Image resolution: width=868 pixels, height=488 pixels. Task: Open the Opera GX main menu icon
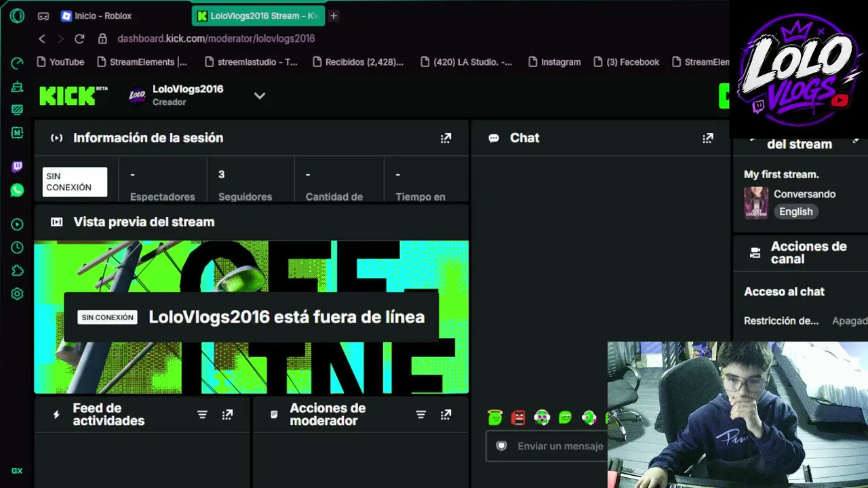coord(17,16)
